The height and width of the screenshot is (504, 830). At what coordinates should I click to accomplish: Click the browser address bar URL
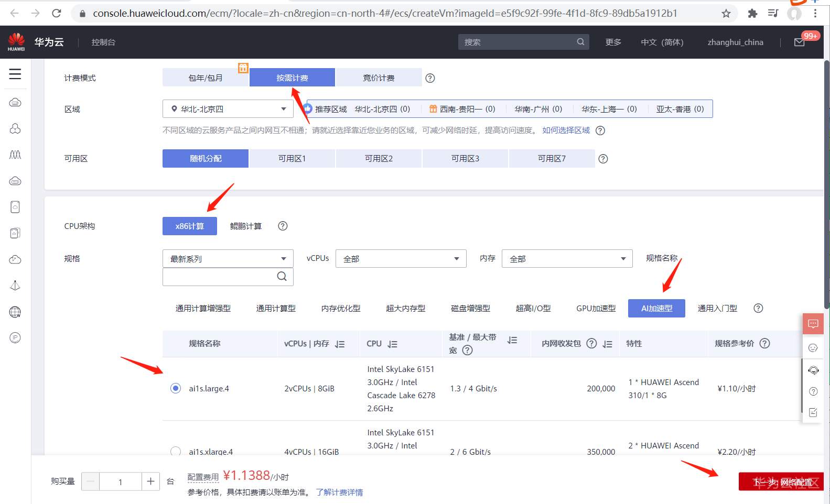tap(385, 13)
